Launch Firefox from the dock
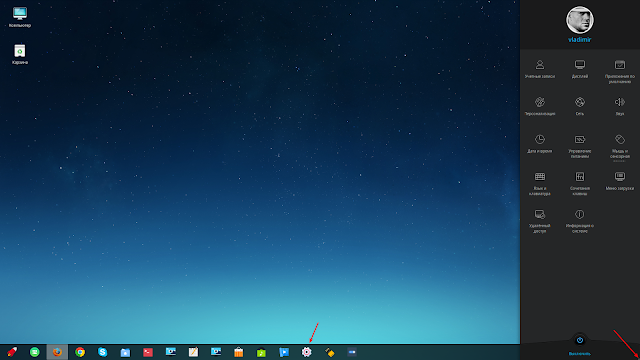640x360 pixels. 57,352
